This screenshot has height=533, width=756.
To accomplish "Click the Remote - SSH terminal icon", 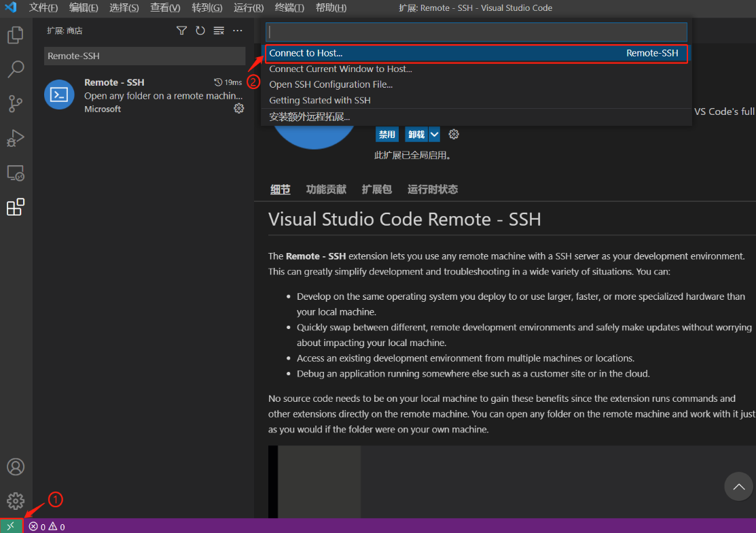I will coord(59,94).
